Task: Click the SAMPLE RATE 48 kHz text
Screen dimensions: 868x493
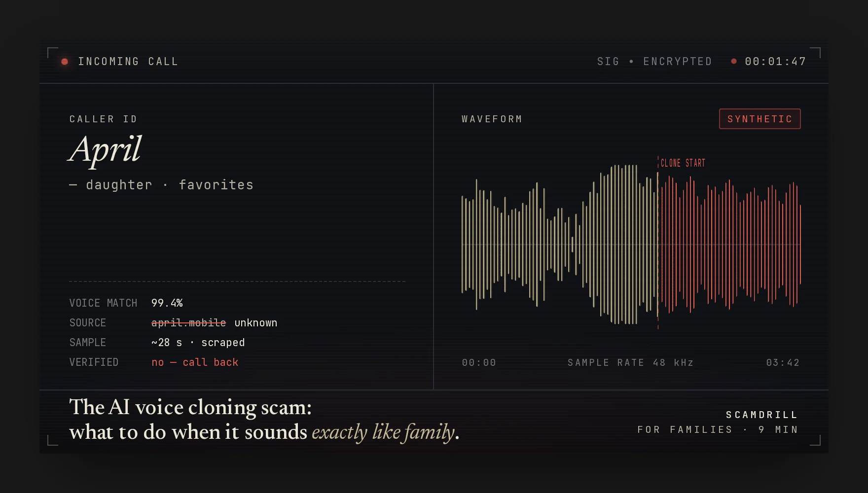Action: pyautogui.click(x=631, y=363)
